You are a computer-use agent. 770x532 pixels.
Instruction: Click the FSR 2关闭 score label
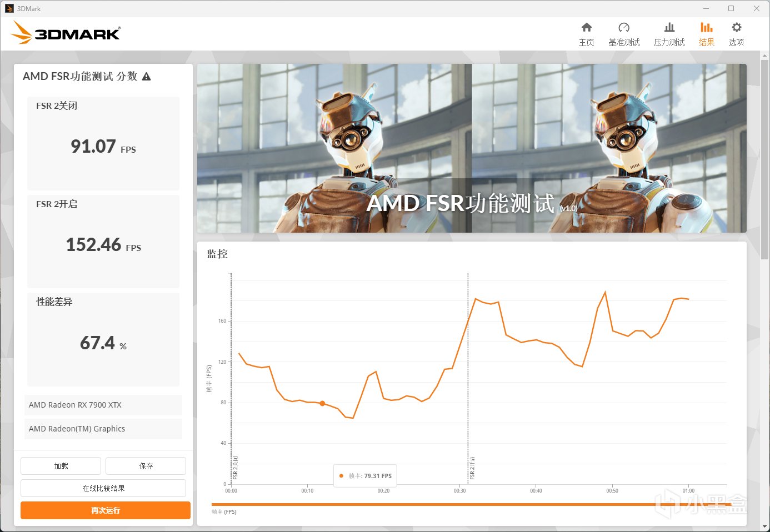coord(57,106)
